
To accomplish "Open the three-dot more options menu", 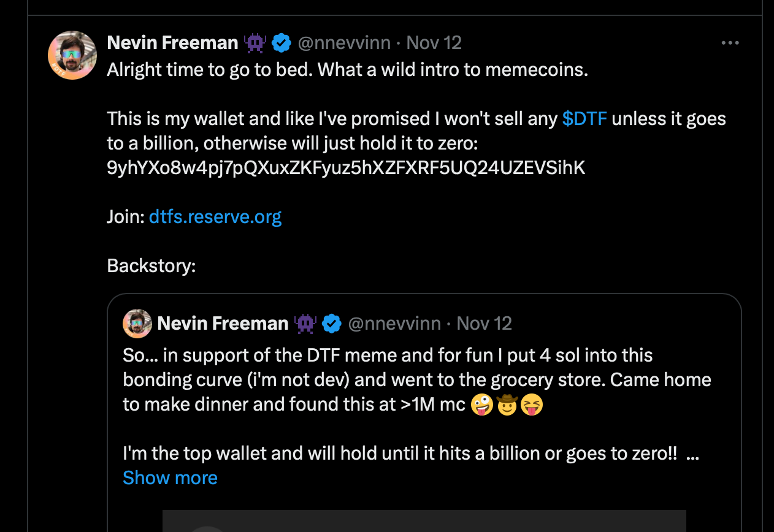I will click(x=730, y=43).
